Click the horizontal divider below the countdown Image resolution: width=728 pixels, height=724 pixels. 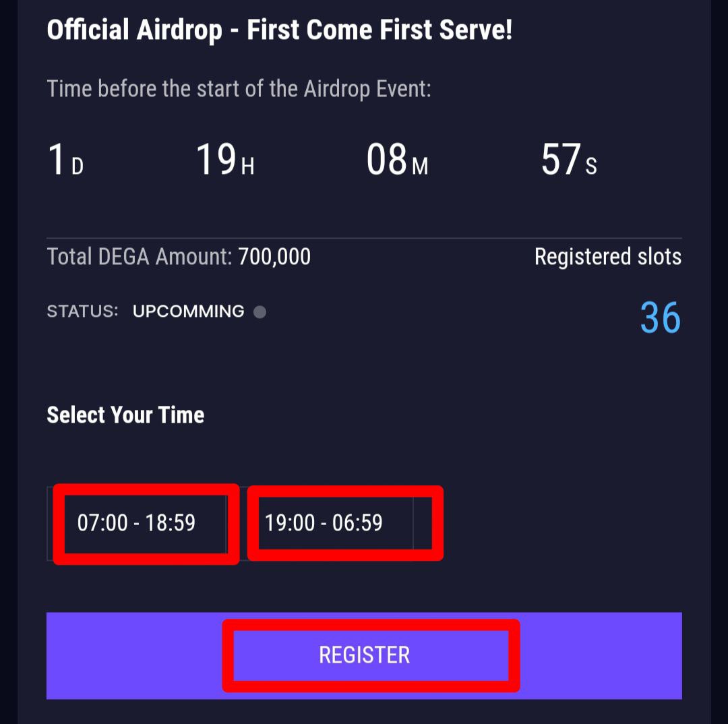tap(364, 238)
